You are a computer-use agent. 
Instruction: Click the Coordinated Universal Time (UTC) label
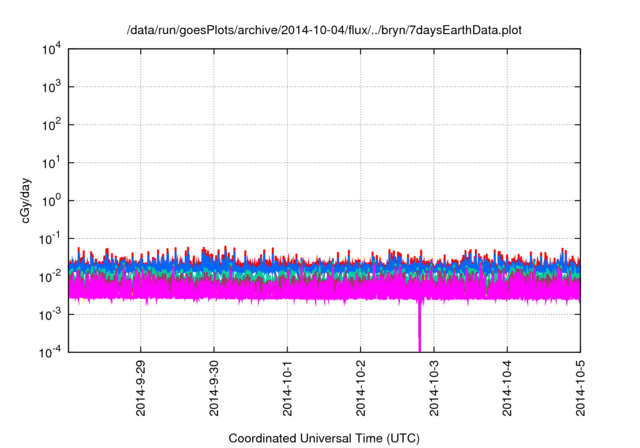(324, 438)
